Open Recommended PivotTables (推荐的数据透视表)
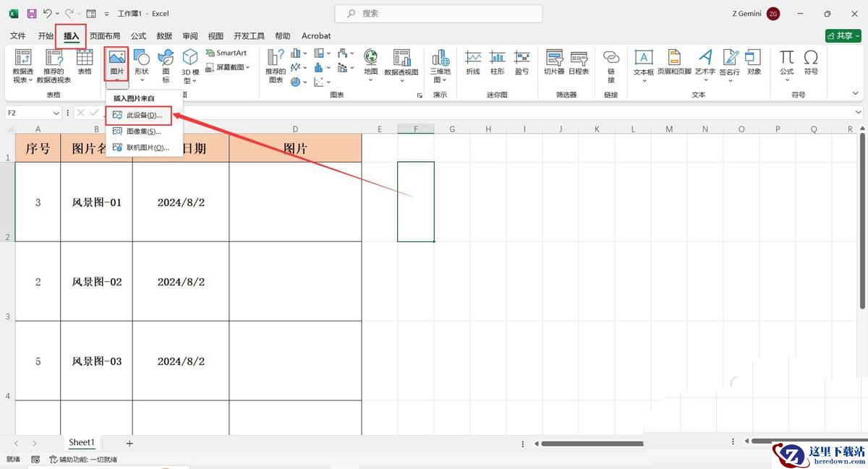868x469 pixels. coord(54,66)
